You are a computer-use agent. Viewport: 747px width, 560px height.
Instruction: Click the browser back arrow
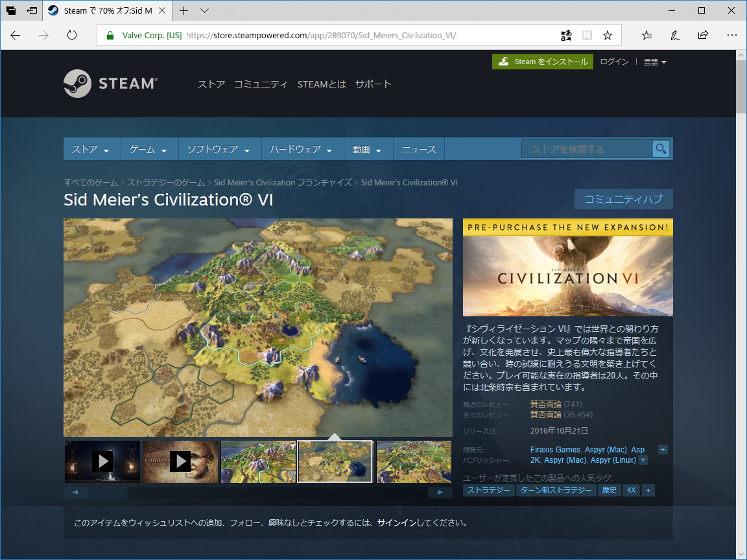pos(16,35)
